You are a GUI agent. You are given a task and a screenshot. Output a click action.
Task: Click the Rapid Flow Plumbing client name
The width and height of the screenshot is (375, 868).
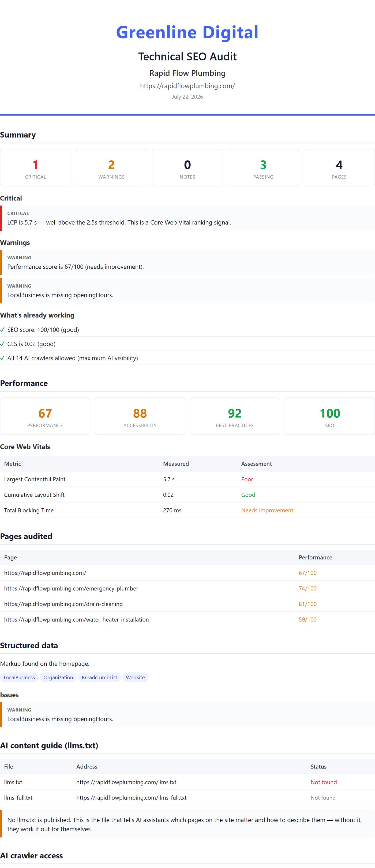click(x=187, y=73)
